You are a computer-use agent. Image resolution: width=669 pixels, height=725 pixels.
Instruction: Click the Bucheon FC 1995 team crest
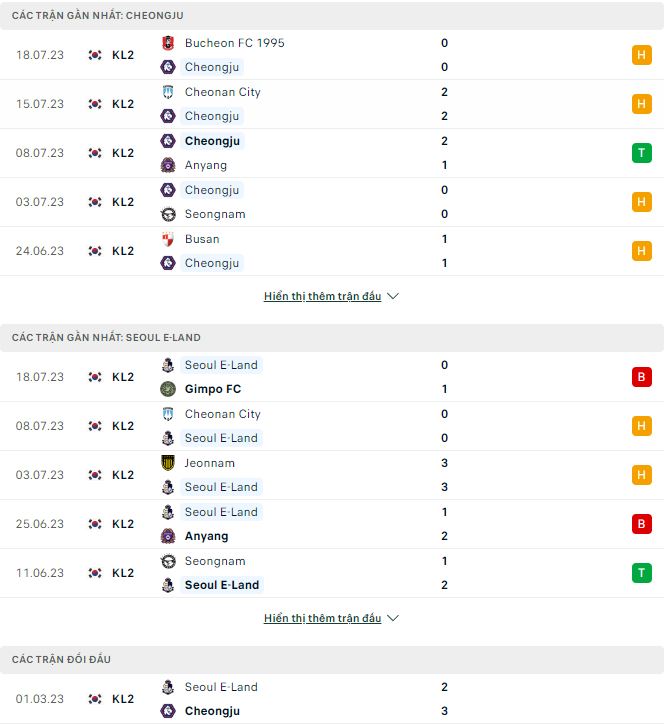click(x=168, y=43)
